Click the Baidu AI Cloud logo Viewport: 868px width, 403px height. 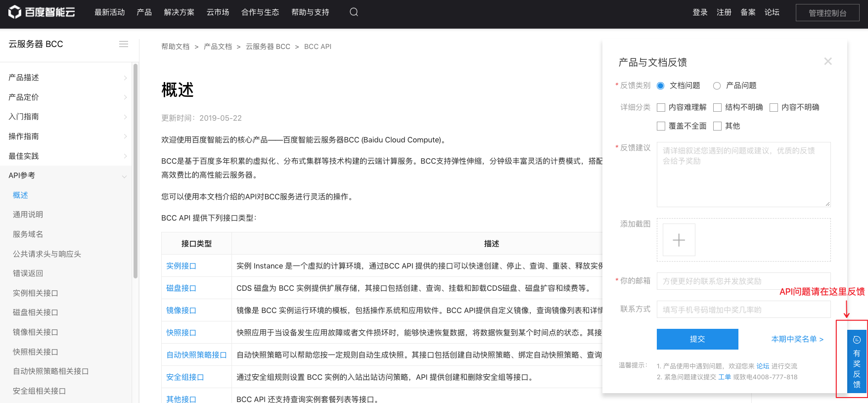[x=42, y=12]
